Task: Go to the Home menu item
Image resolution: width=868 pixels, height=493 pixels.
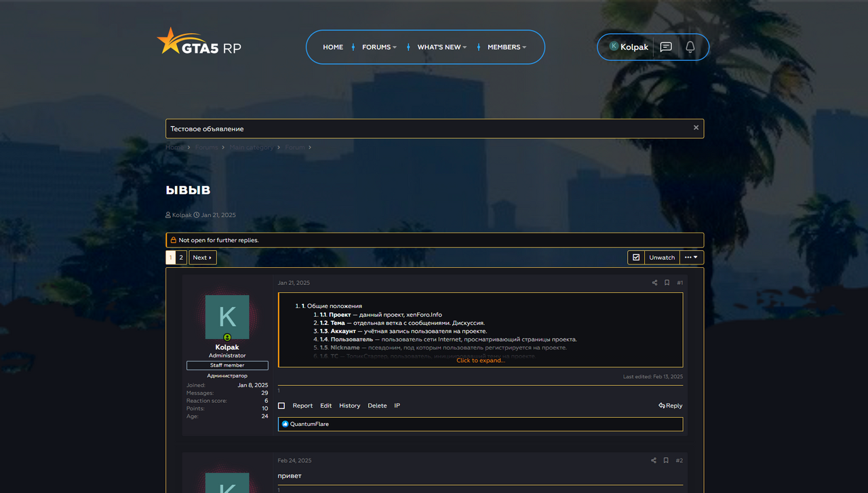Action: [x=333, y=47]
